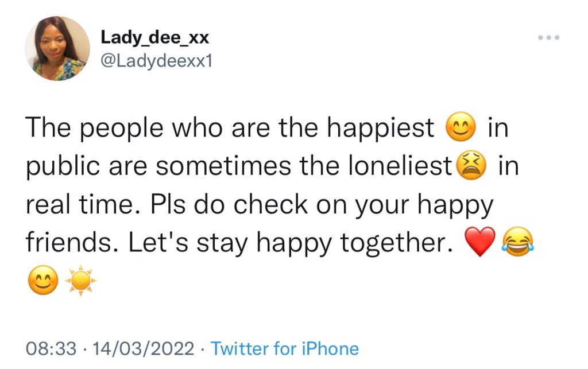The width and height of the screenshot is (588, 369).
Task: Click the Lady_dee_xx profile picture
Action: click(57, 48)
